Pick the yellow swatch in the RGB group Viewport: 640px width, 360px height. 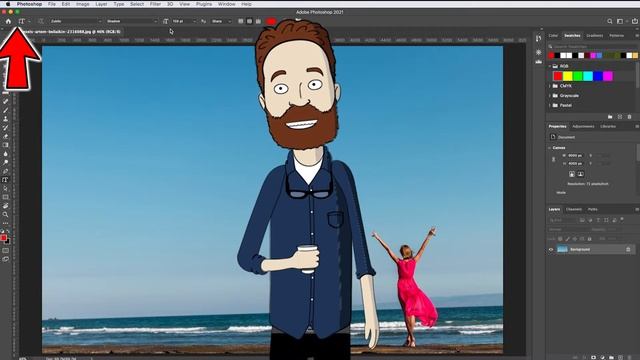568,76
